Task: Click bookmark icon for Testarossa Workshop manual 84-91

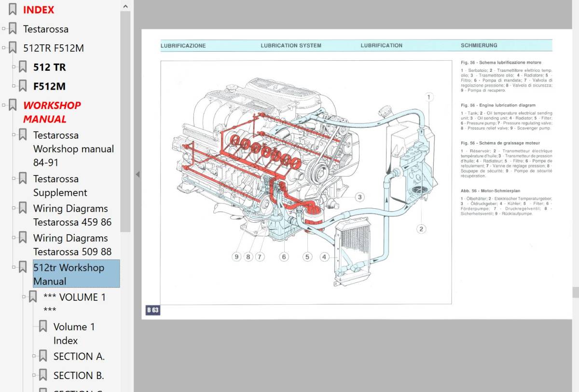Action: tap(23, 135)
